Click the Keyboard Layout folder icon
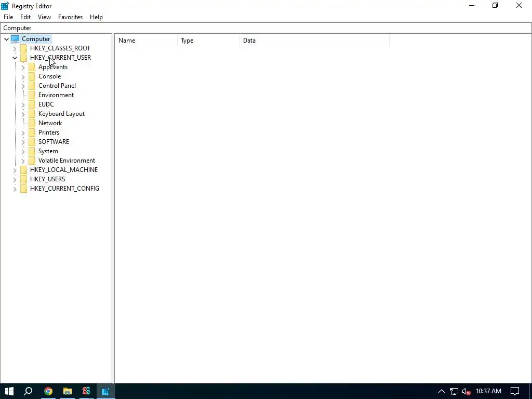532x399 pixels. pos(32,114)
